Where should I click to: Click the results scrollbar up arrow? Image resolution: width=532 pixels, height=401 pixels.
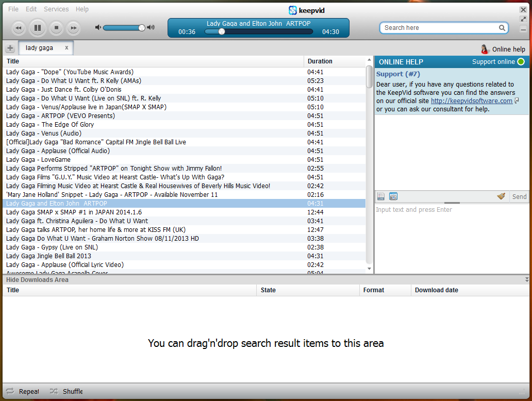click(369, 60)
